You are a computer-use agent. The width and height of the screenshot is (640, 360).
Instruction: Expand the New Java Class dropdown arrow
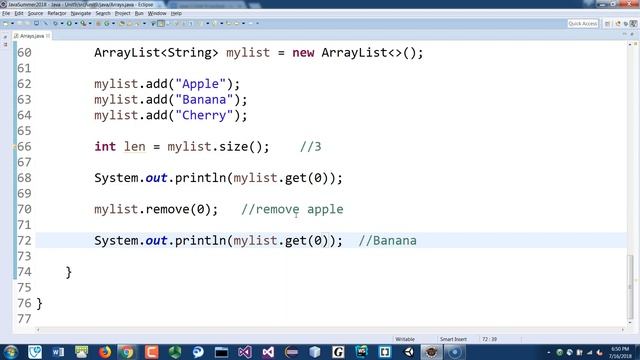point(113,24)
